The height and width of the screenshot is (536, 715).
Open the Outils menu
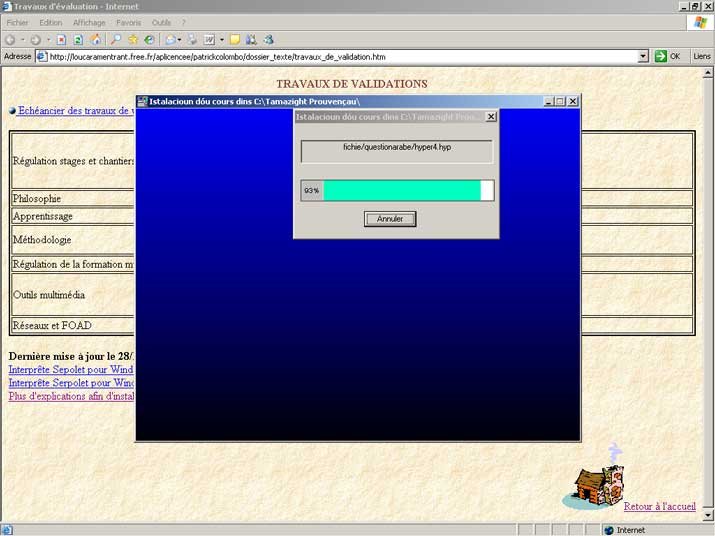161,22
